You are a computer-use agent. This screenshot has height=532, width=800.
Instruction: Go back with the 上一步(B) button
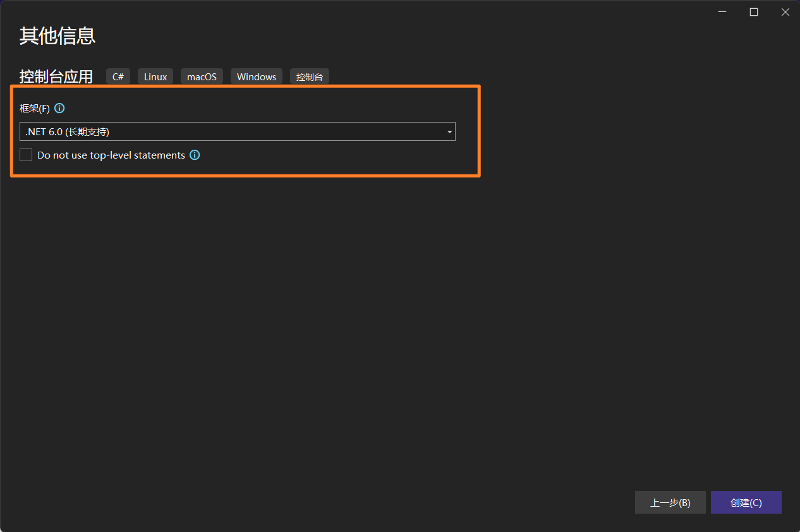coord(670,502)
